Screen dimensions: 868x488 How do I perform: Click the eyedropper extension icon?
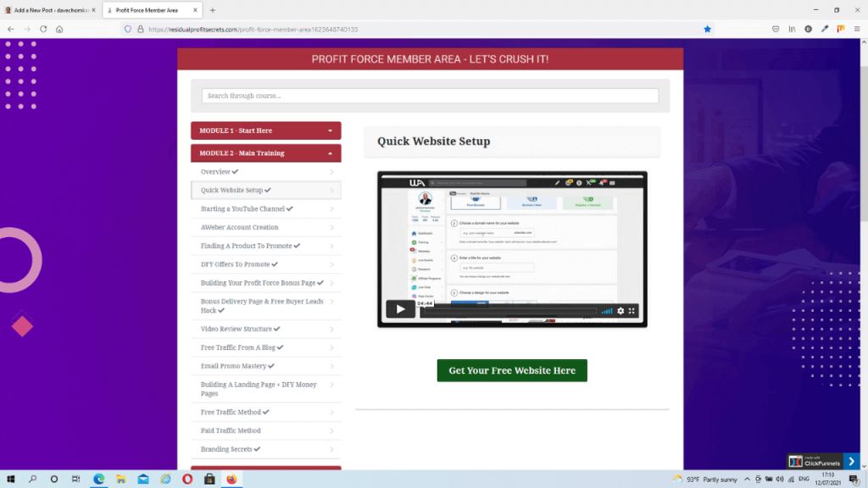pyautogui.click(x=825, y=30)
